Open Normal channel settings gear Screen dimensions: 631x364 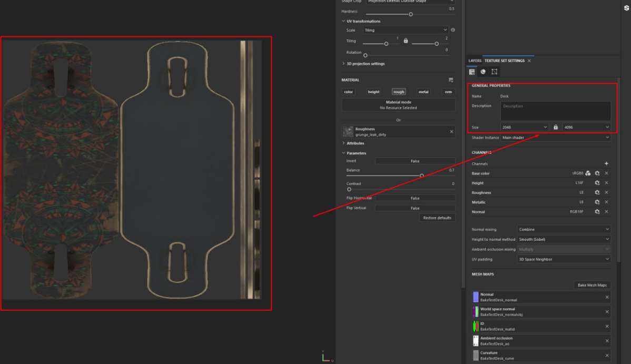click(597, 212)
